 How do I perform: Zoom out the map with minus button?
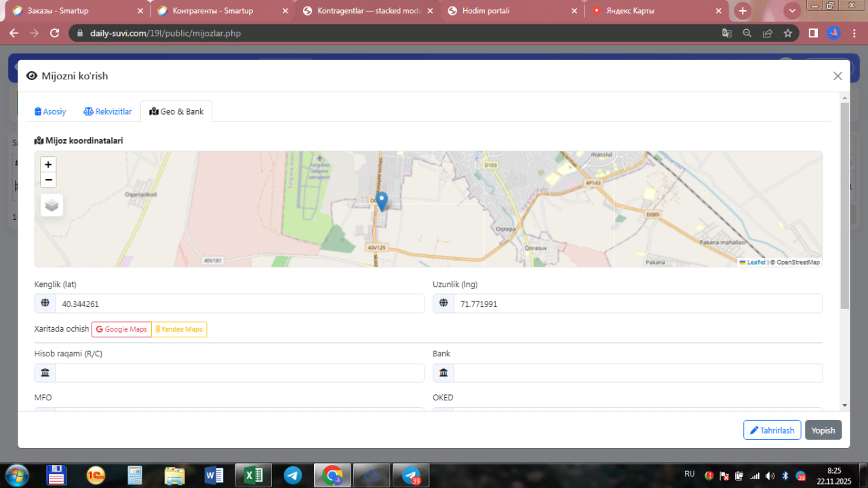coord(48,180)
